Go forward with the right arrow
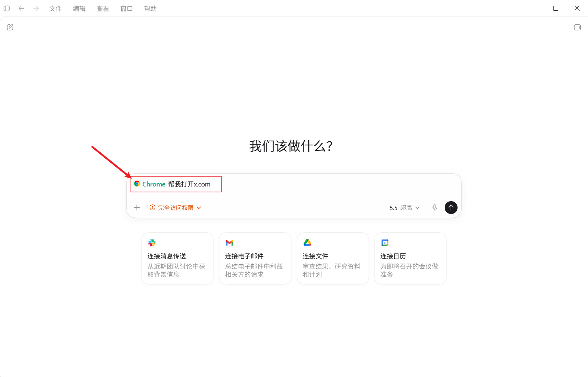The height and width of the screenshot is (377, 588). tap(36, 8)
